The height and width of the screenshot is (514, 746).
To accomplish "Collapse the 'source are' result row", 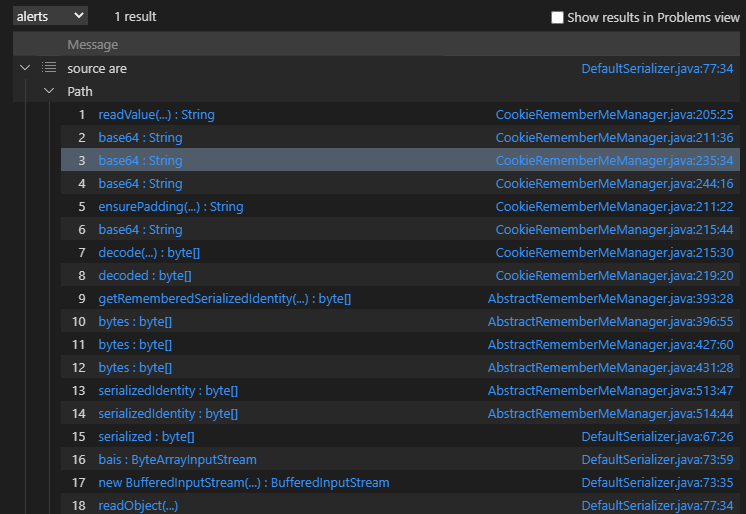I will [x=26, y=68].
